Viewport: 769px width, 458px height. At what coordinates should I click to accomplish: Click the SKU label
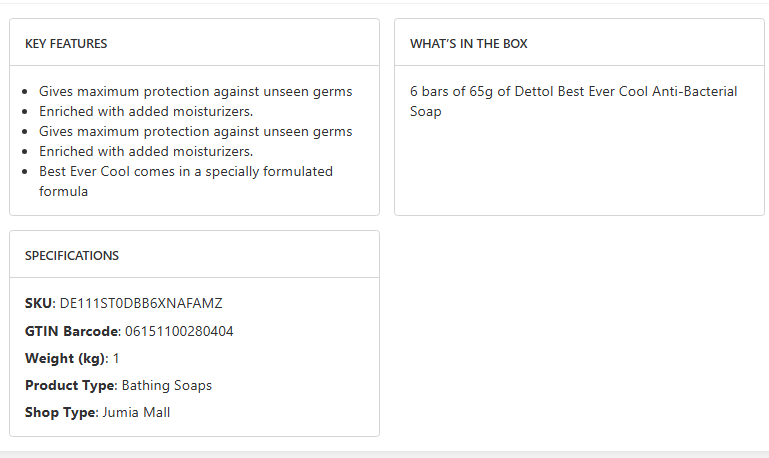click(39, 303)
